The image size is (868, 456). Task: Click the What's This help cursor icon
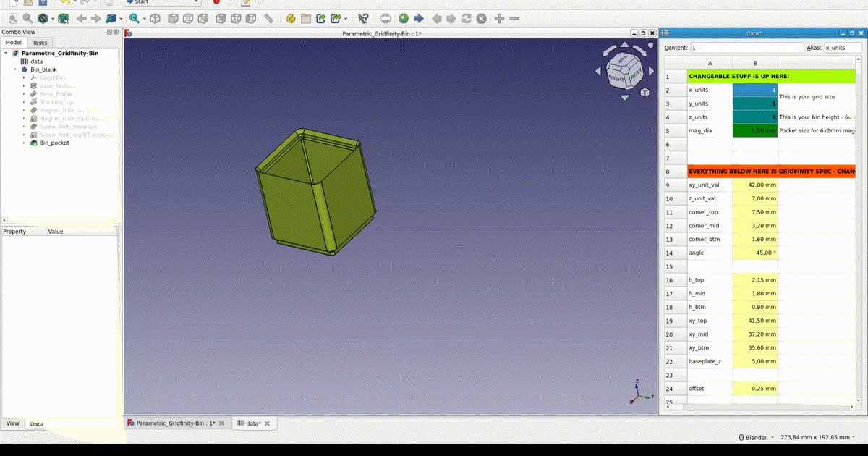tap(363, 18)
